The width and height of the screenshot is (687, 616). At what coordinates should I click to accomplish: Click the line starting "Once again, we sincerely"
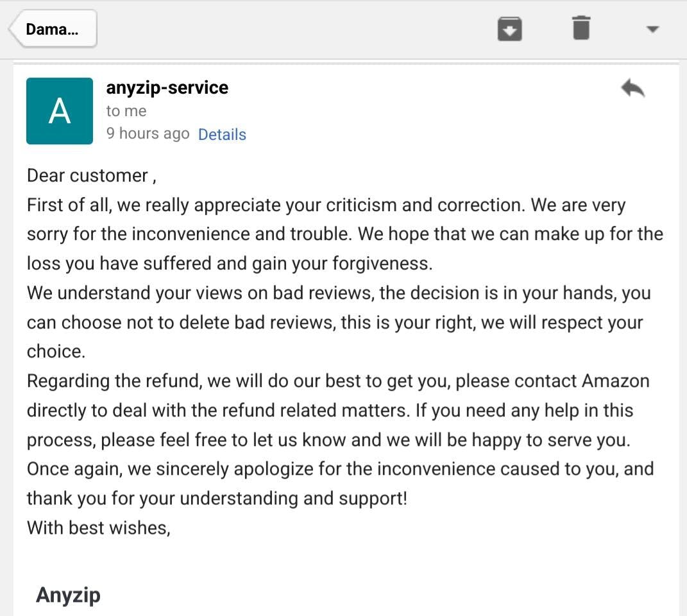340,469
